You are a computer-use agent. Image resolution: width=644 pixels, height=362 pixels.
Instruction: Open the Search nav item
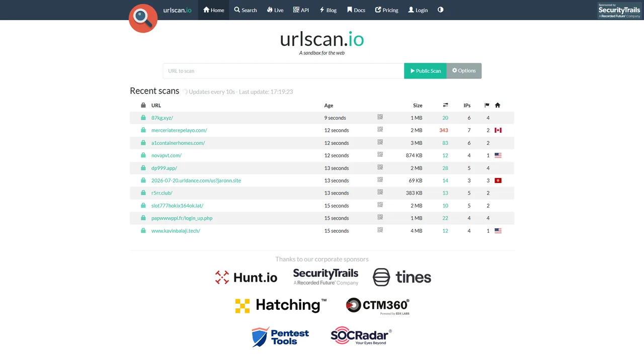click(x=246, y=10)
